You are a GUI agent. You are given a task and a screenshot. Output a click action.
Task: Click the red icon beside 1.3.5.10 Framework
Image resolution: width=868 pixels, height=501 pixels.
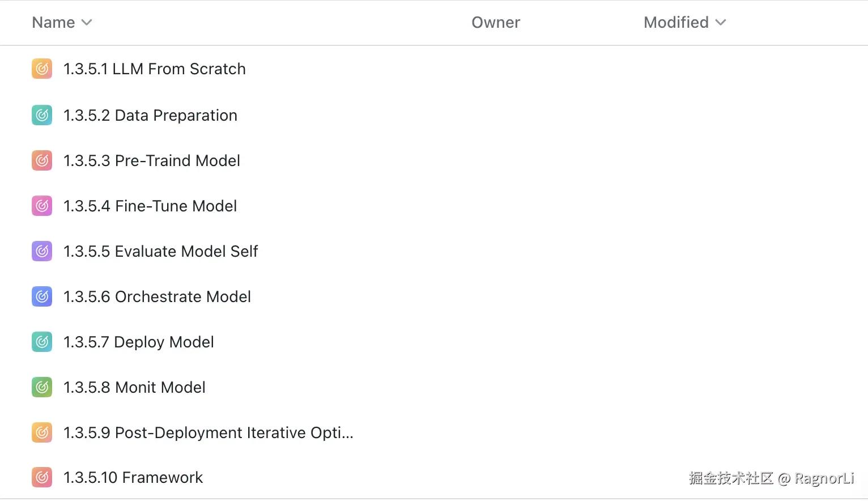pyautogui.click(x=42, y=478)
